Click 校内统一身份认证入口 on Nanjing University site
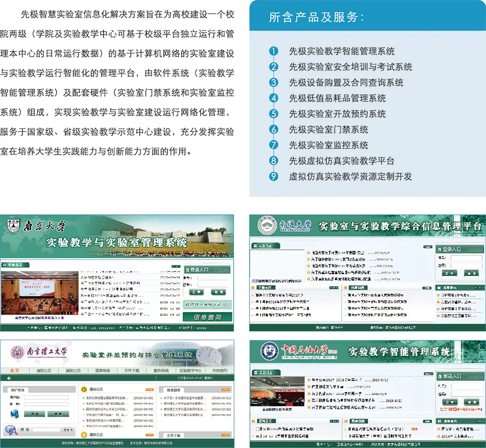This screenshot has width=486, height=448. click(208, 305)
